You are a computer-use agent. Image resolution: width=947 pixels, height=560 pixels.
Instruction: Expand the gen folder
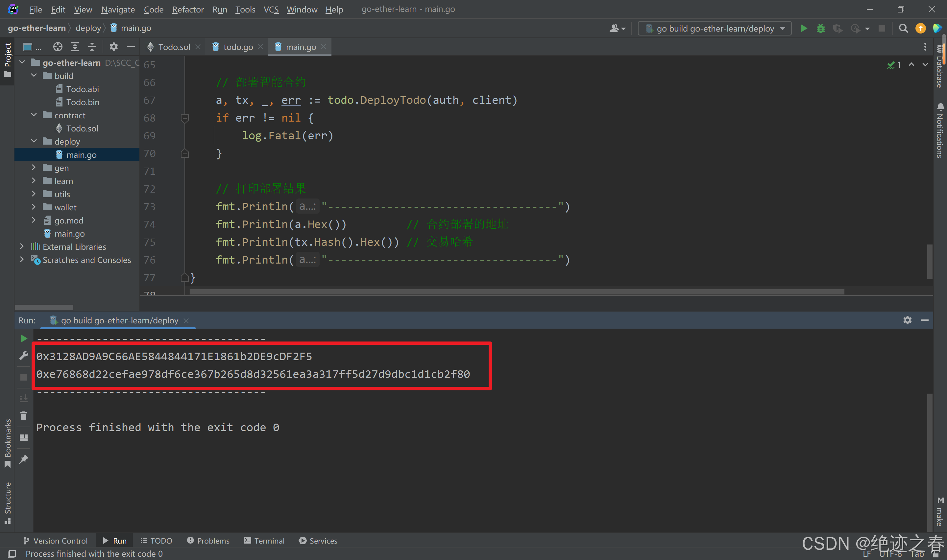(x=34, y=168)
